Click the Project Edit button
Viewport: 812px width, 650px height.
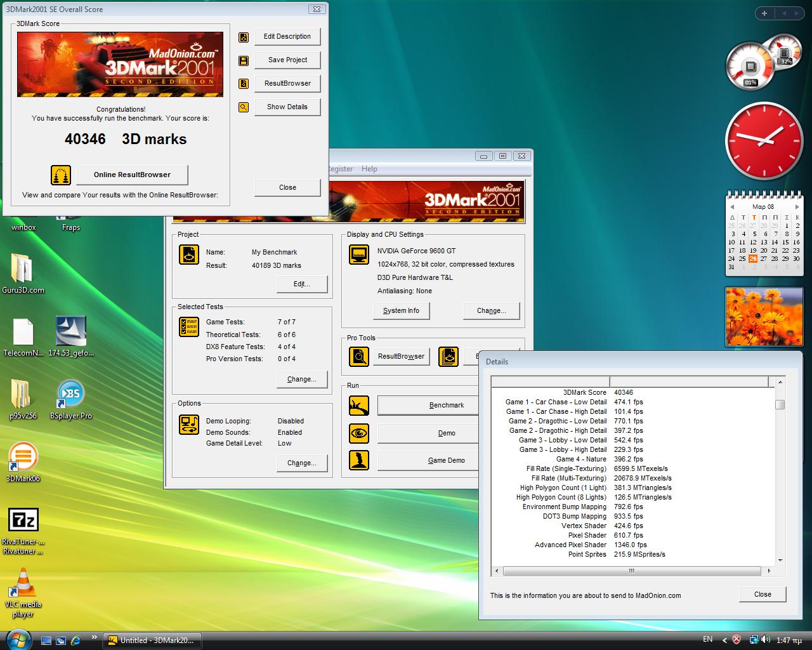coord(302,284)
